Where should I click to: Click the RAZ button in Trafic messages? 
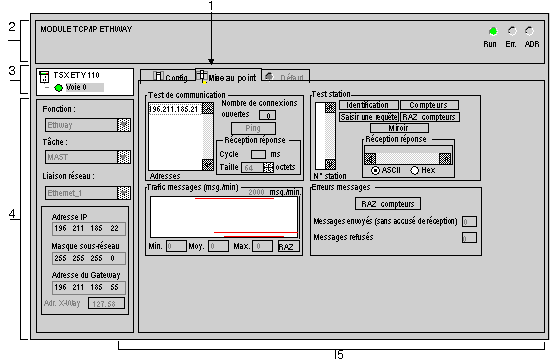pos(289,246)
